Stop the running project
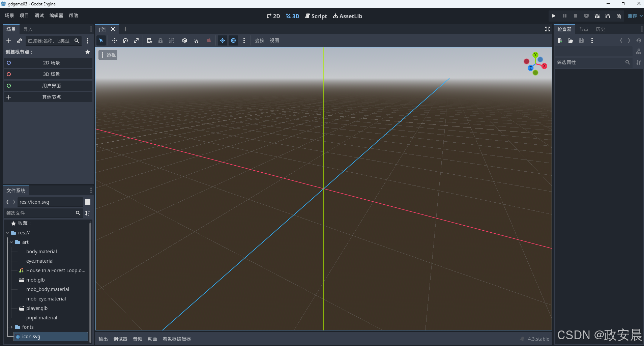Image resolution: width=644 pixels, height=346 pixels. pyautogui.click(x=576, y=16)
